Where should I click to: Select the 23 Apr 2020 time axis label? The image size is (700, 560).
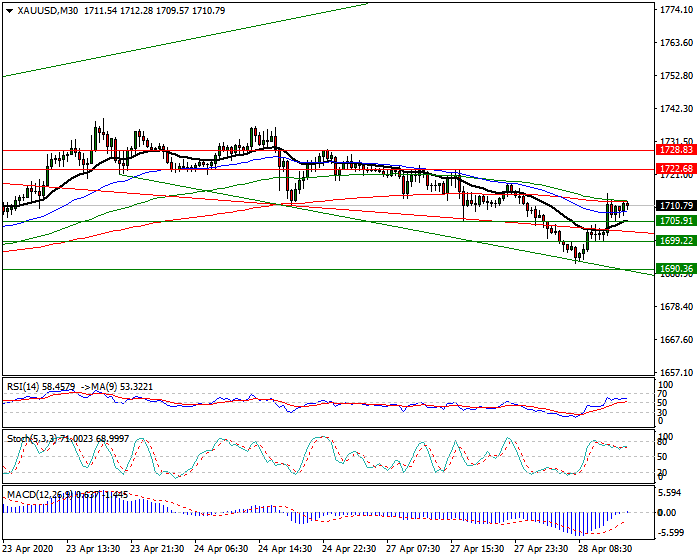(x=28, y=549)
